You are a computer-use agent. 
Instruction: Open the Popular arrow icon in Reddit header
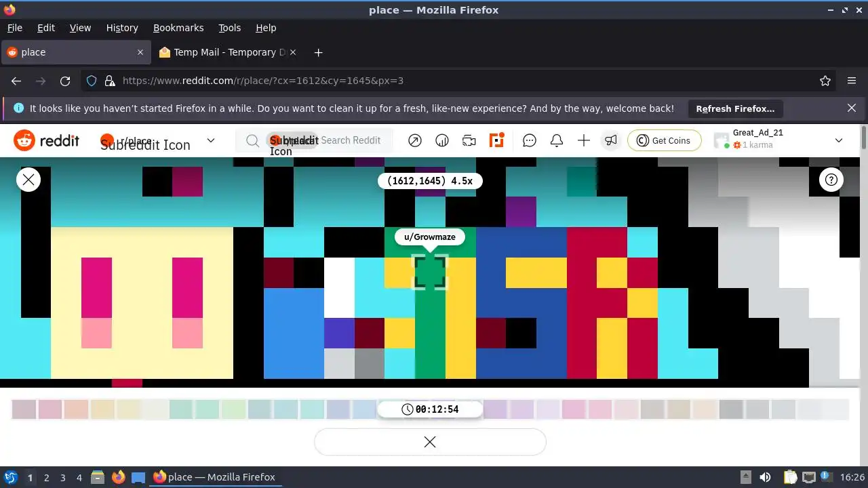(415, 140)
